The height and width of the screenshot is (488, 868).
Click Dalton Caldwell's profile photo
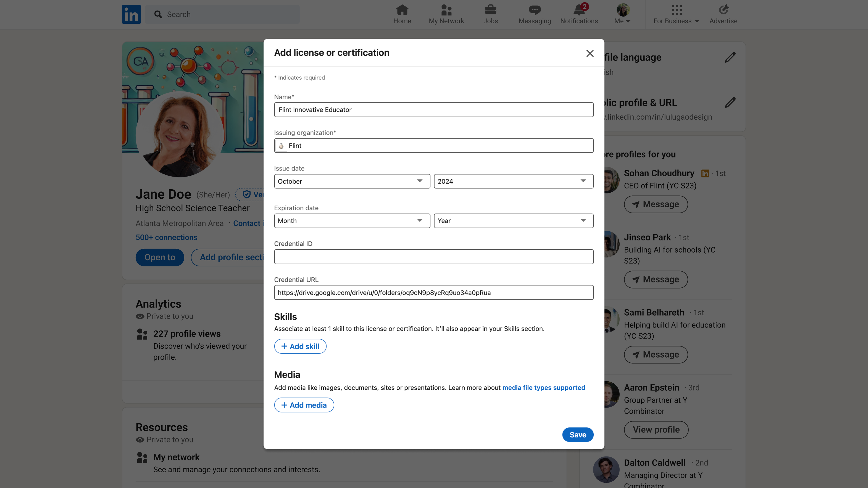click(x=606, y=469)
